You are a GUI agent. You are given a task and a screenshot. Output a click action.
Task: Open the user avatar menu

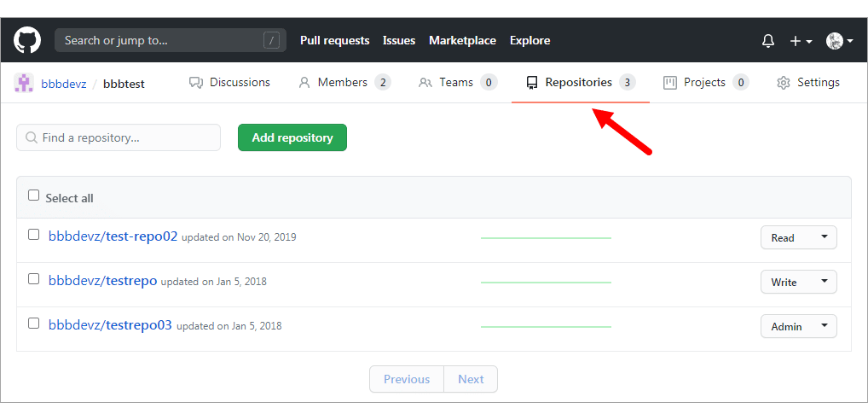tap(839, 41)
